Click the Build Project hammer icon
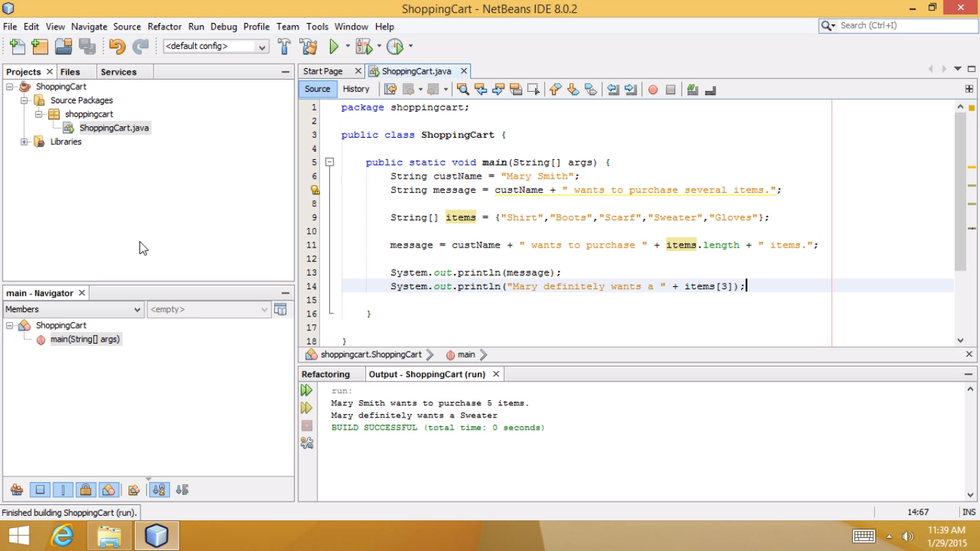The image size is (980, 551). [285, 47]
